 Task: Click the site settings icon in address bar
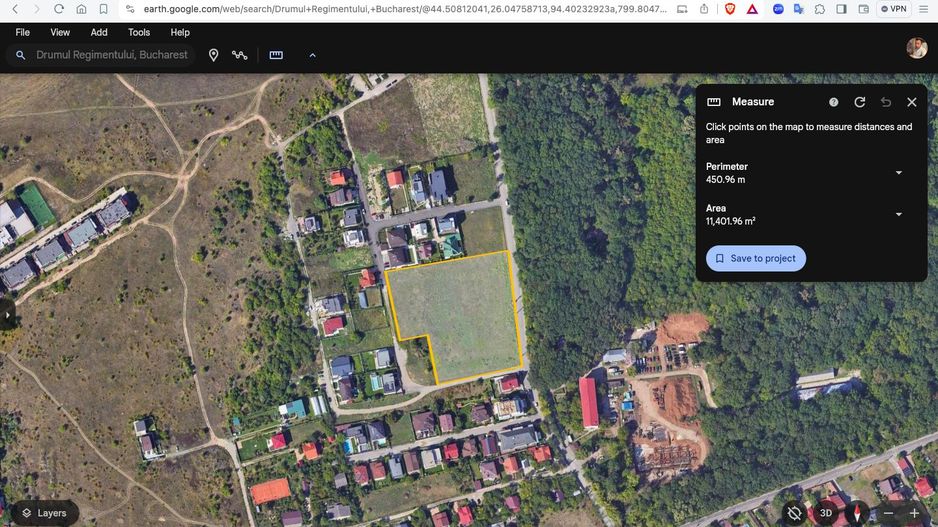(x=130, y=9)
